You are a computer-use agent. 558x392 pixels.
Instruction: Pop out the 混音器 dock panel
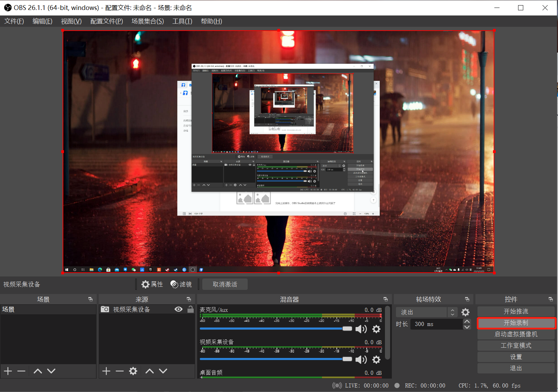pos(386,299)
